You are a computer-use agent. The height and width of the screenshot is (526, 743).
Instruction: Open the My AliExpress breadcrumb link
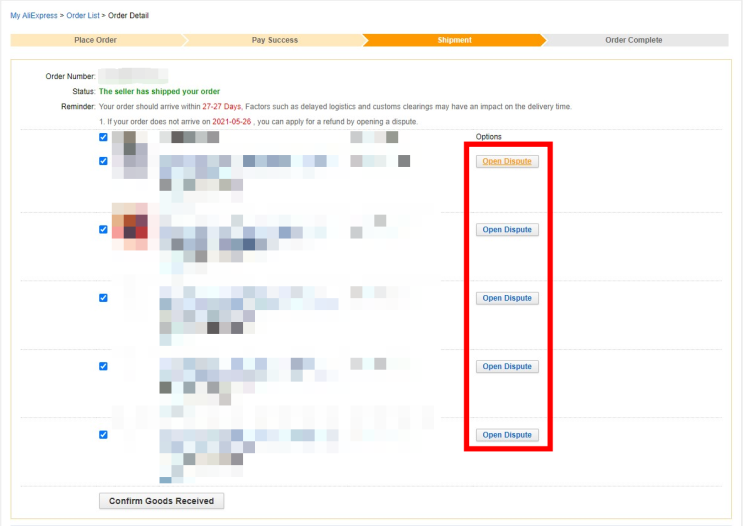(34, 16)
